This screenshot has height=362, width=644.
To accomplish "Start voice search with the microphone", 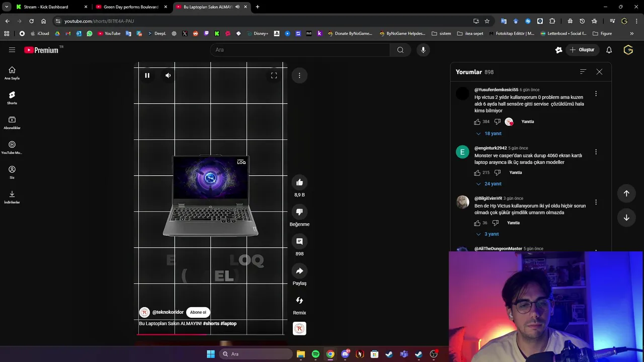I will [423, 50].
